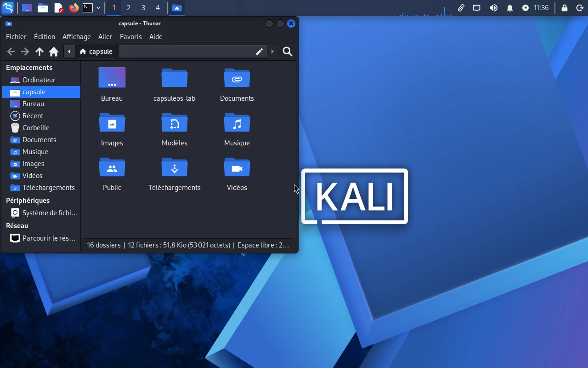This screenshot has height=368, width=588.
Task: Expand the terminal launcher dropdown arrow
Action: 98,8
